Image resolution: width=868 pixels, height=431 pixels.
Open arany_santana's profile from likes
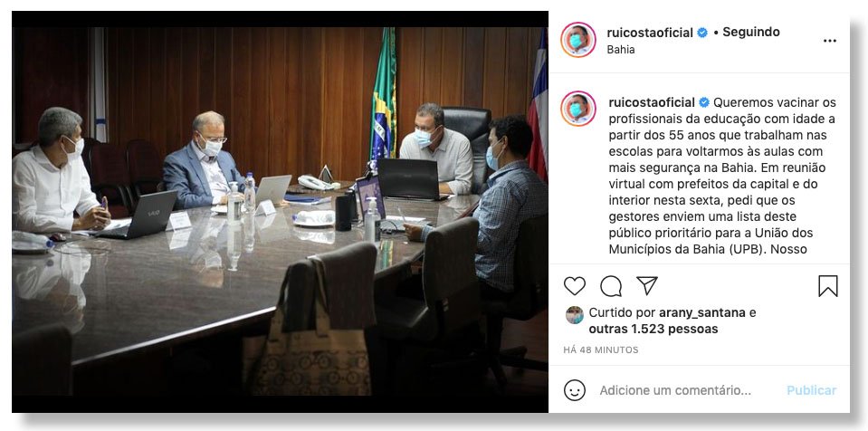click(x=702, y=312)
